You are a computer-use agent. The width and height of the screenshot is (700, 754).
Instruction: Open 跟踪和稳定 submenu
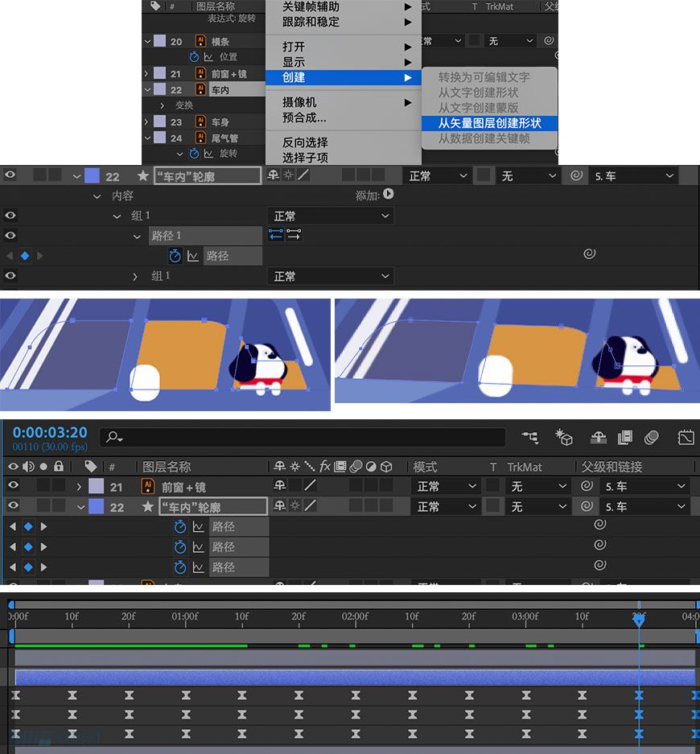(x=344, y=22)
